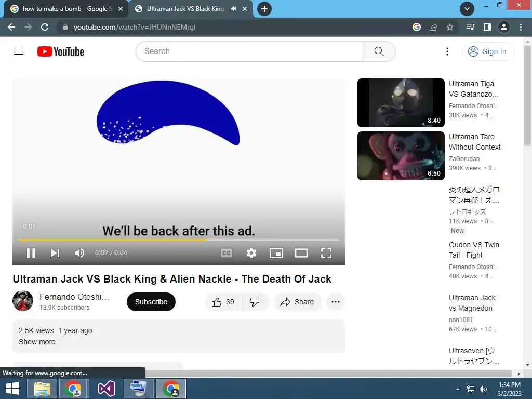Click the horizontal scrollbar right arrow
Viewport: 532px width, 399px height.
tap(518, 374)
